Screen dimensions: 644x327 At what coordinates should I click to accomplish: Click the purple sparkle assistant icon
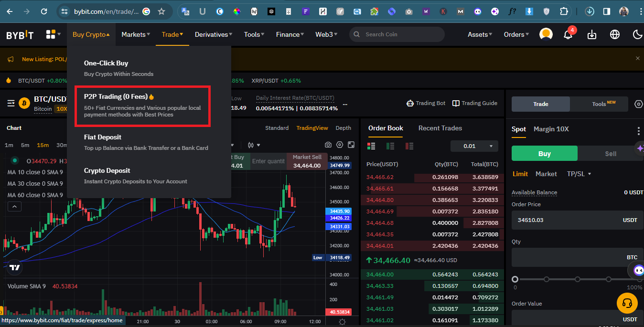point(640,148)
